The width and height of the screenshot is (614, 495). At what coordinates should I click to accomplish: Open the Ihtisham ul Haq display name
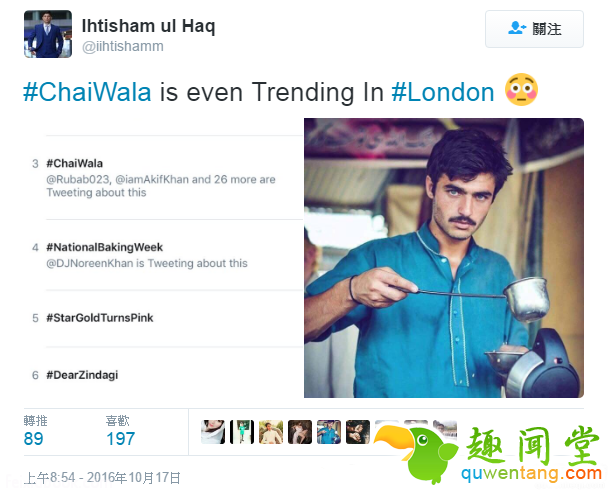[148, 26]
